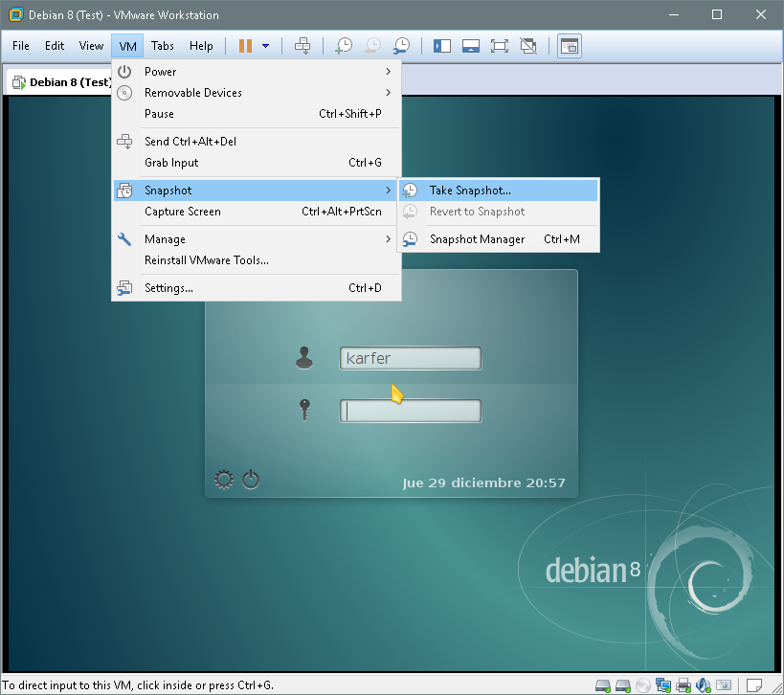Viewport: 784px width, 695px height.
Task: Click the console view toolbar icon
Action: coord(570,46)
